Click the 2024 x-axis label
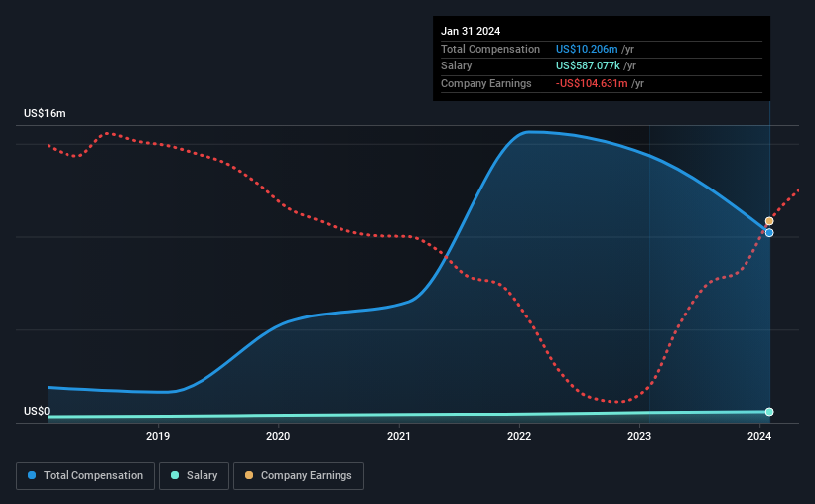815x504 pixels. [x=759, y=436]
